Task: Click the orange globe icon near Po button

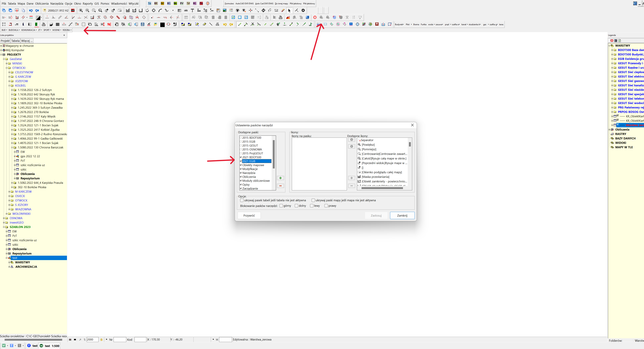Action: click(x=208, y=4)
